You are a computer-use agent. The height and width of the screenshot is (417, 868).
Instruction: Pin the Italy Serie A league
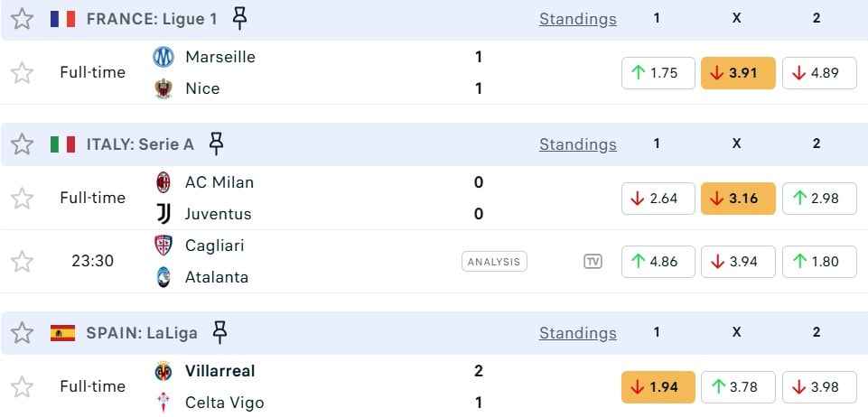[x=216, y=144]
